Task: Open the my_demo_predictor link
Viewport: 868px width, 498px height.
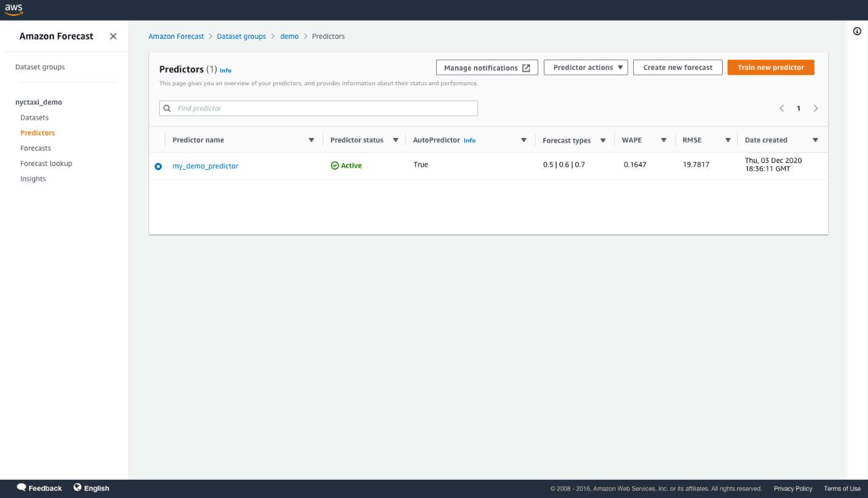Action: (206, 166)
